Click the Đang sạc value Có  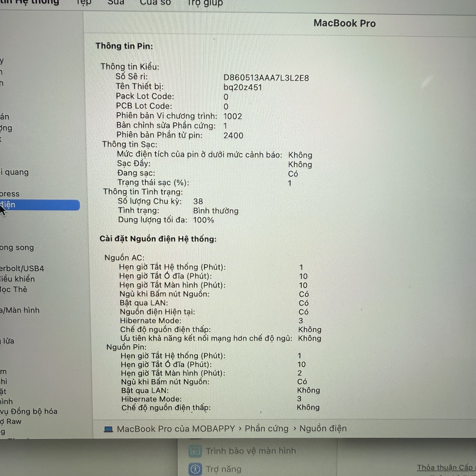click(x=293, y=174)
